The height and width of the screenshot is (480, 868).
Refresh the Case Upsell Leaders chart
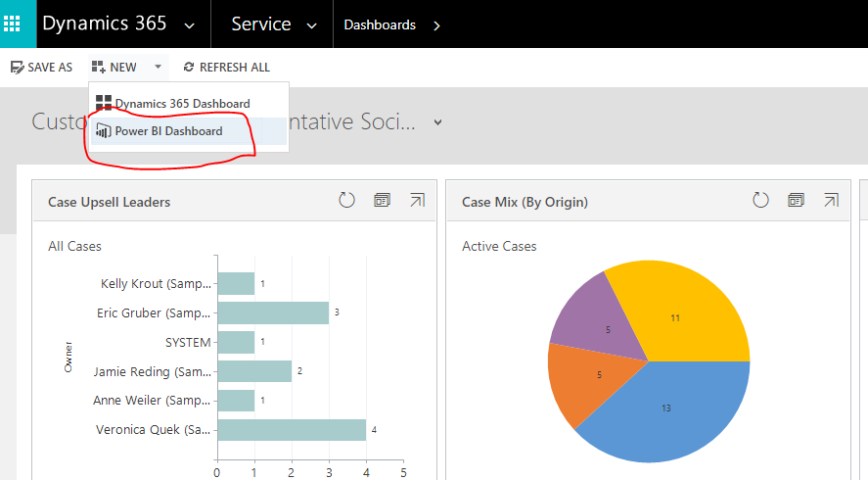point(346,200)
